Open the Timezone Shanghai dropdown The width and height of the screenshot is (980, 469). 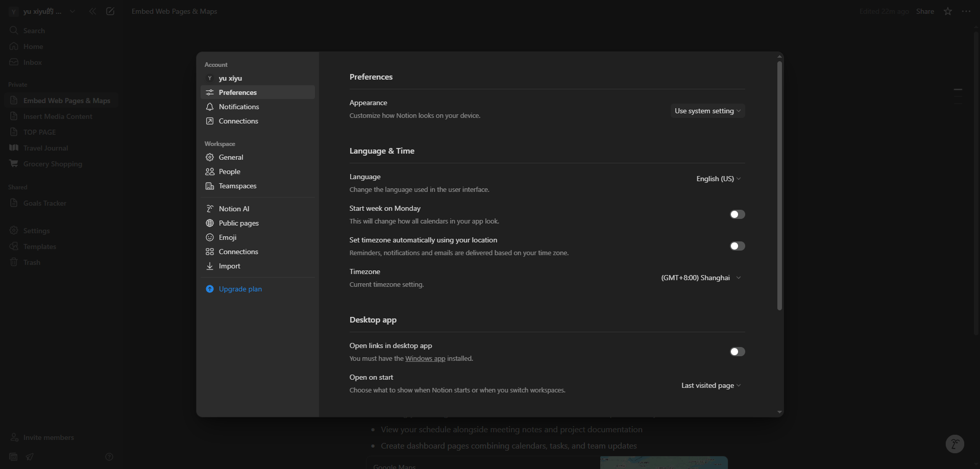coord(701,278)
